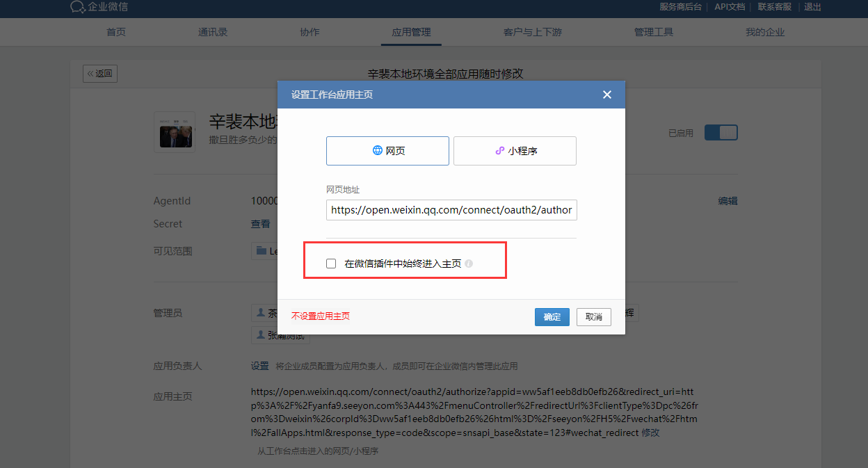Click the 服务商后台 link
Screen dimensions: 868x468
pos(682,7)
